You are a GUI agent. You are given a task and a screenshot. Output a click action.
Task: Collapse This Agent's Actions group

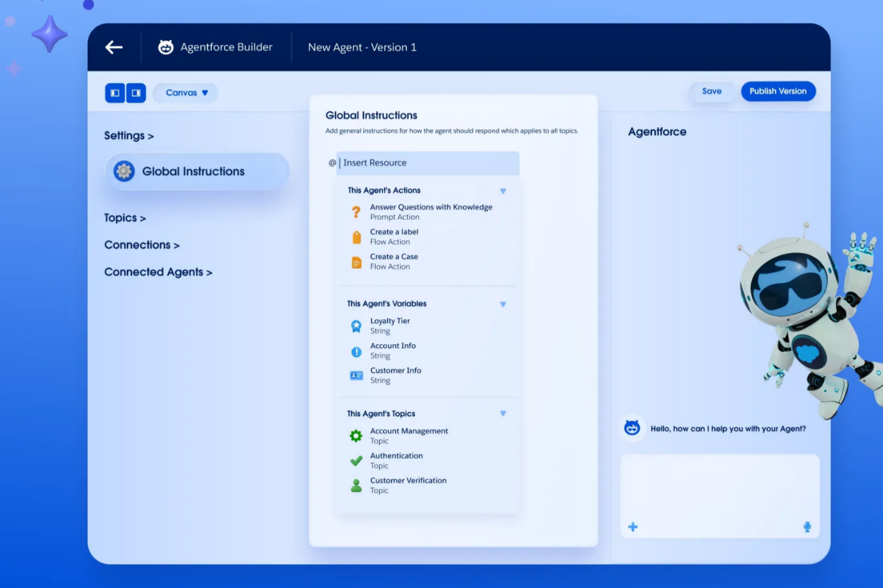[x=503, y=191]
